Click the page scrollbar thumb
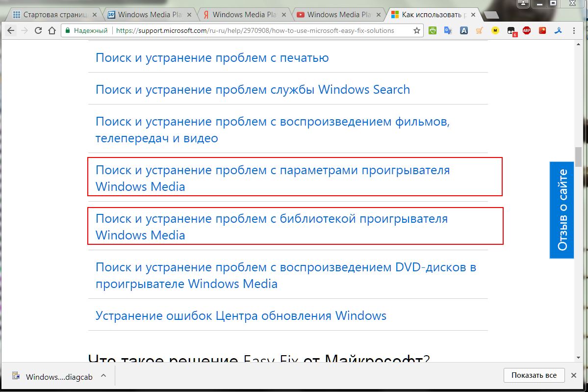This screenshot has width=588, height=392. (578, 157)
